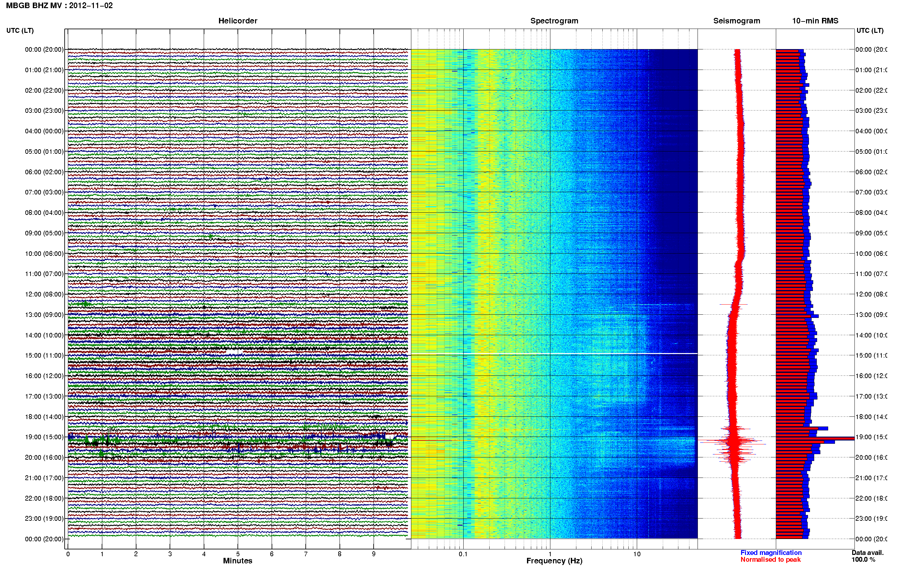Select left time label '13:00 (09:00)'

[x=44, y=315]
